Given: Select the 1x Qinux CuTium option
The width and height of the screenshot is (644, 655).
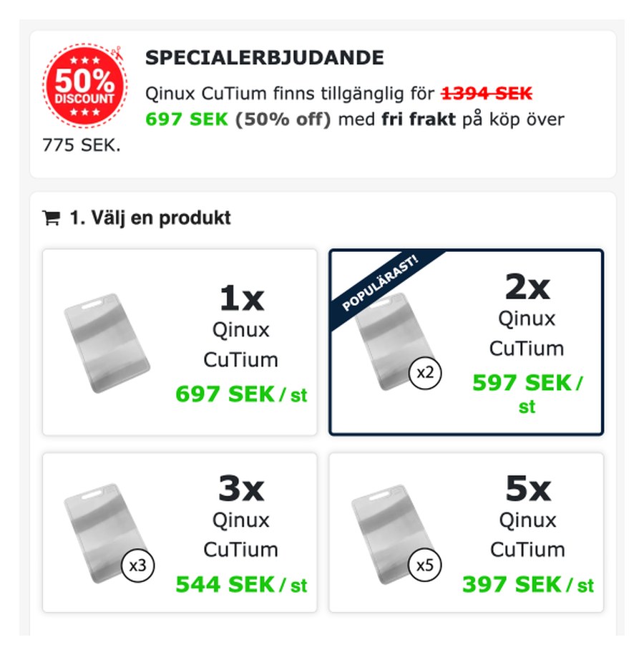Looking at the screenshot, I should click(x=180, y=343).
